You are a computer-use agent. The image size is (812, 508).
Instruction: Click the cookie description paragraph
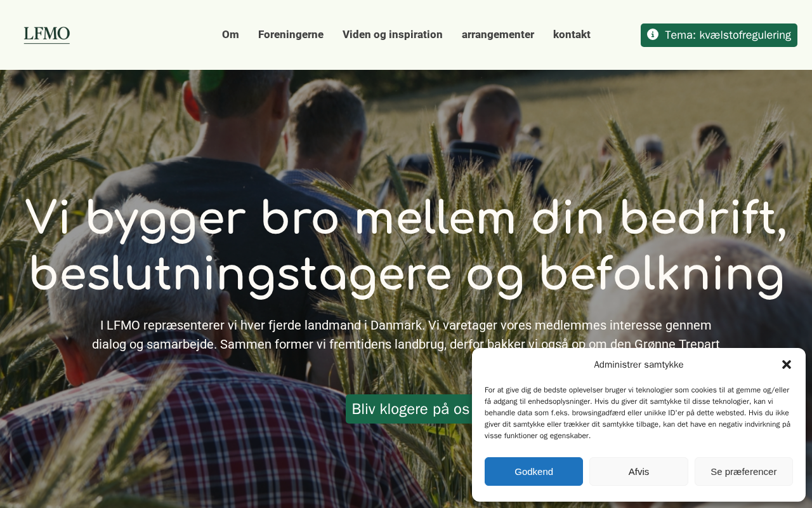(638, 413)
